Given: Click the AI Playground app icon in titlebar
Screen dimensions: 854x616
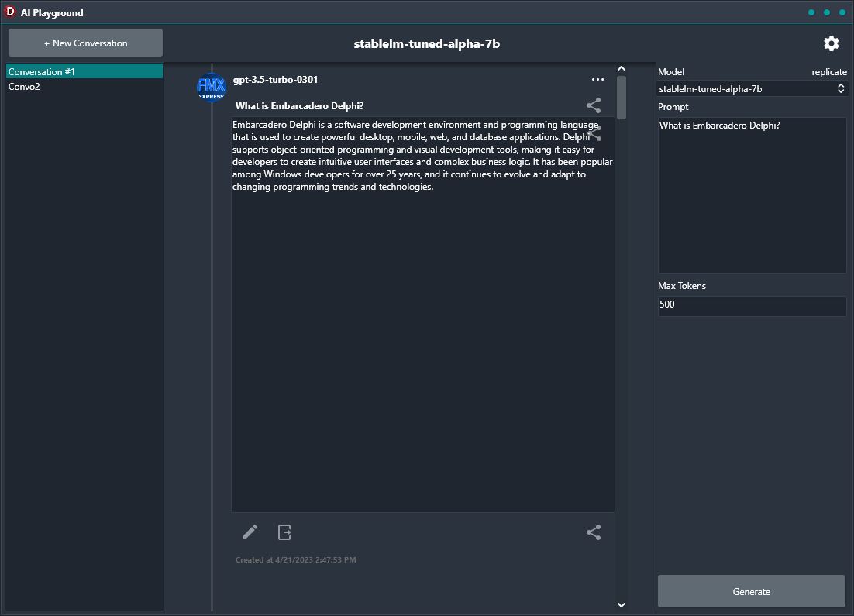Looking at the screenshot, I should [x=9, y=12].
